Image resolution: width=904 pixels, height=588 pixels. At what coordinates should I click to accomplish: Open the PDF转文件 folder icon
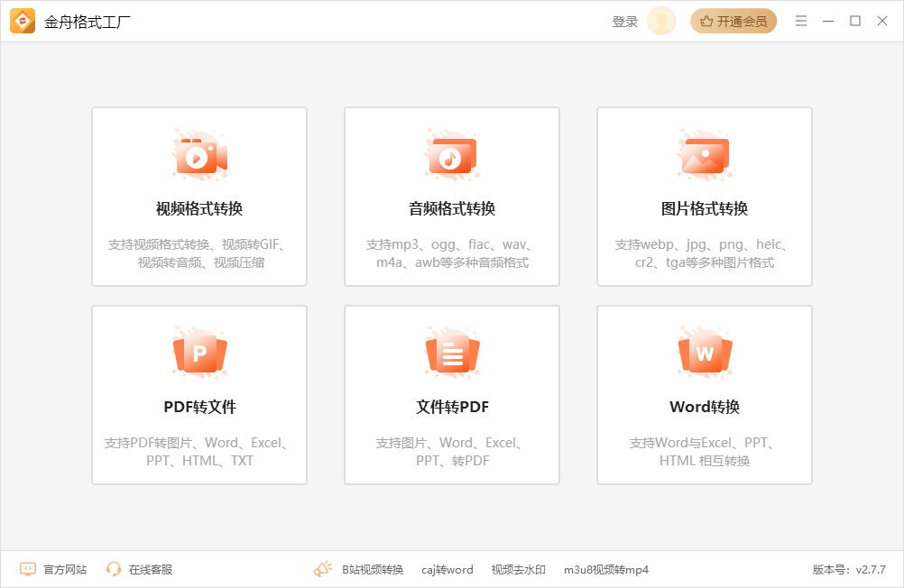[198, 353]
